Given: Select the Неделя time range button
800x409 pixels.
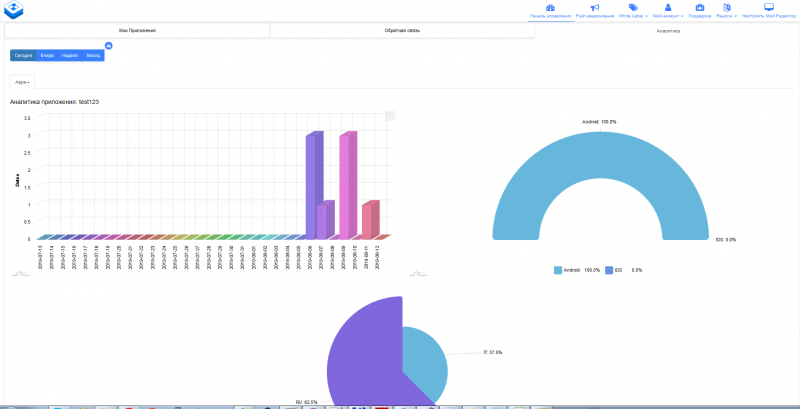Looking at the screenshot, I should point(70,55).
